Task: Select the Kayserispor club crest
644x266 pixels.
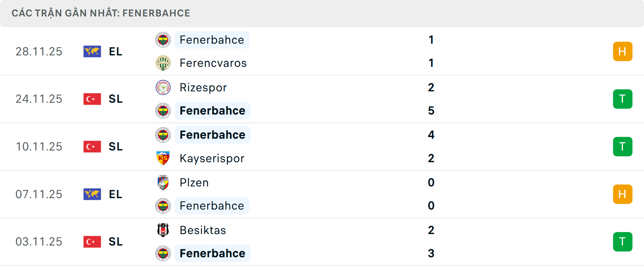Action: (x=163, y=158)
